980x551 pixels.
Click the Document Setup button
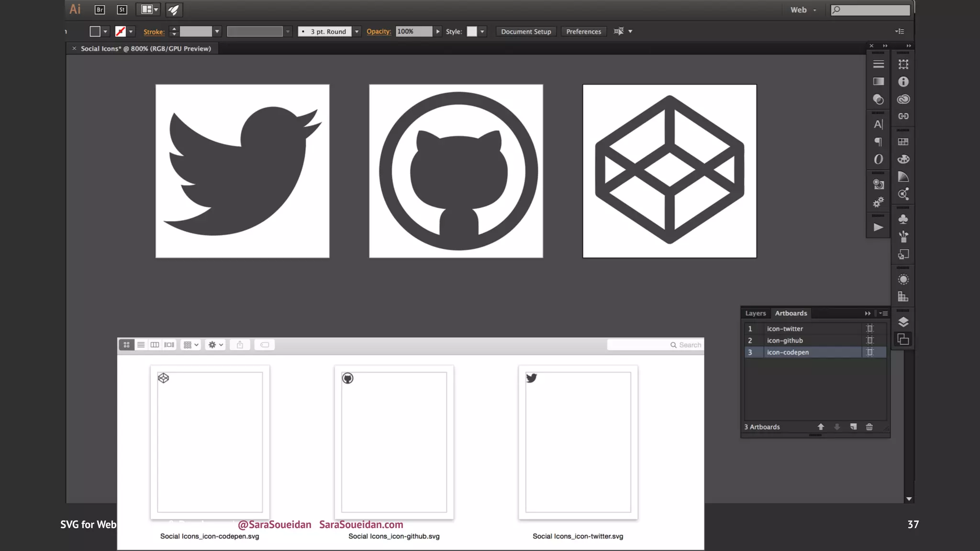(526, 32)
